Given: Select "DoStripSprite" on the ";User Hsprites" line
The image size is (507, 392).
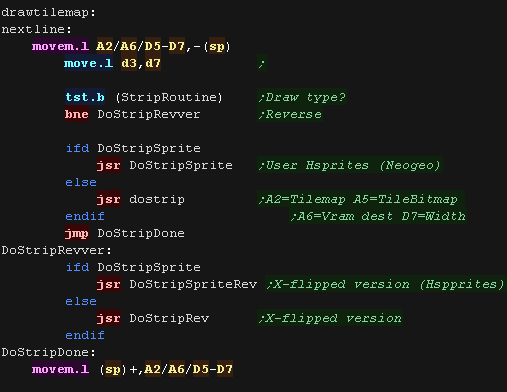Looking at the screenshot, I should pos(181,165).
